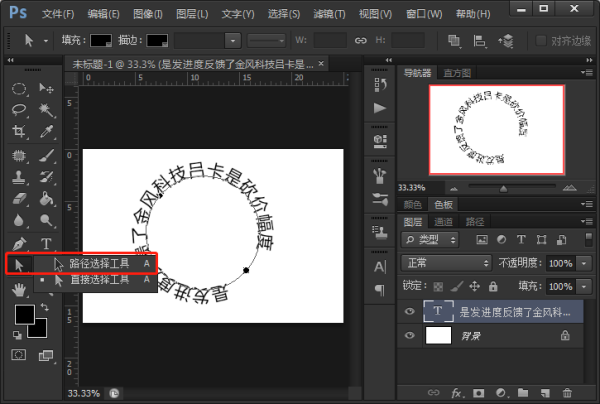
Task: Open the stroke line style dropdown
Action: coord(266,41)
